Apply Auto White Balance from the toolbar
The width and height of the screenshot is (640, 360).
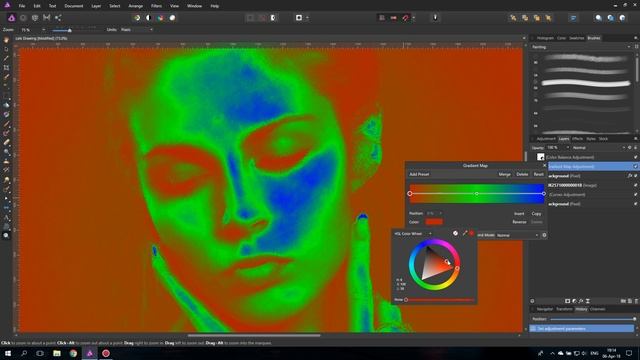click(x=172, y=18)
